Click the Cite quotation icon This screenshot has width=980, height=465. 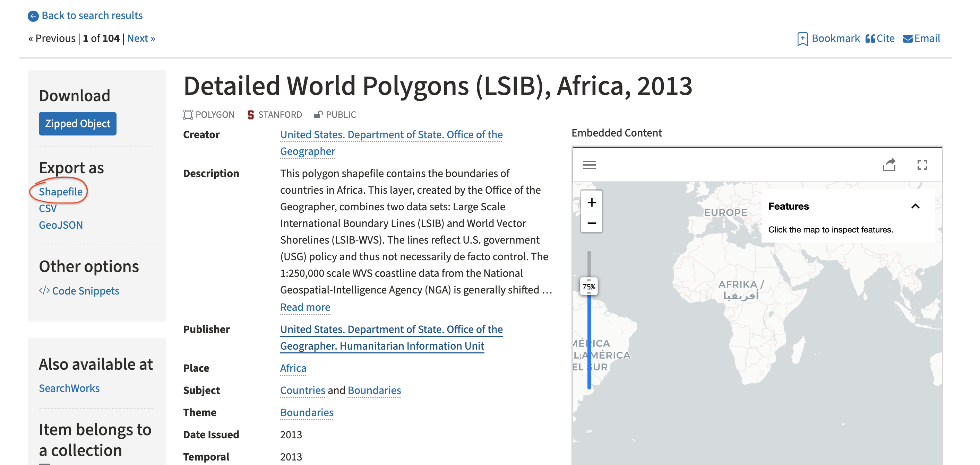tap(870, 39)
